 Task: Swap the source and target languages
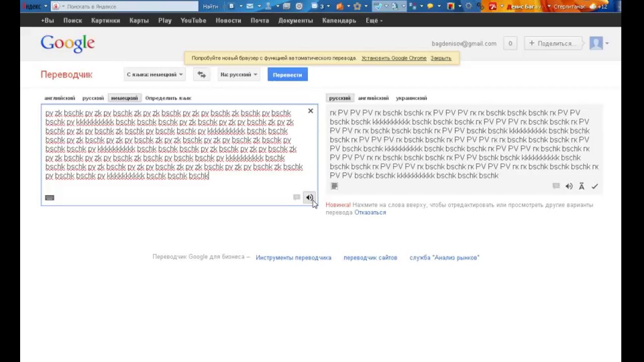coord(202,74)
